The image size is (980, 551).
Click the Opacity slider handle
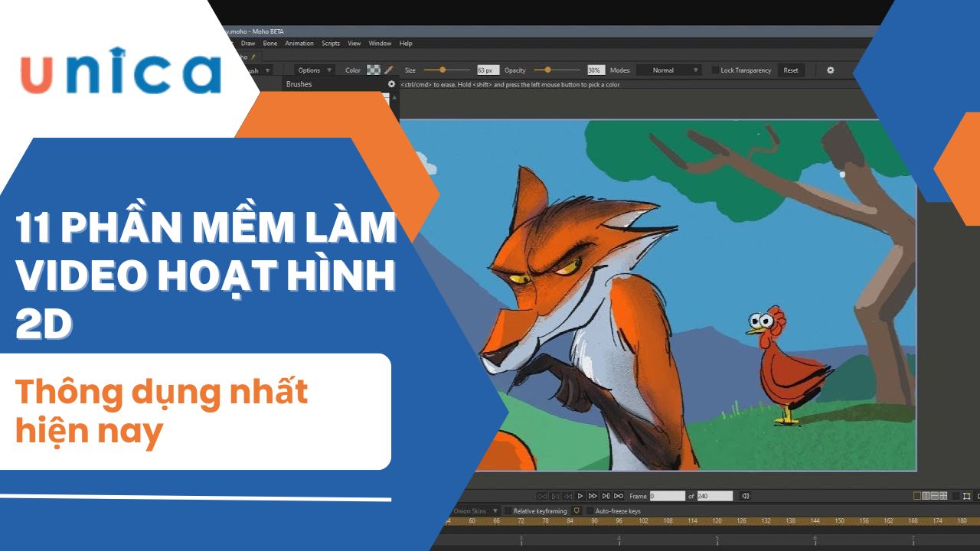point(547,70)
